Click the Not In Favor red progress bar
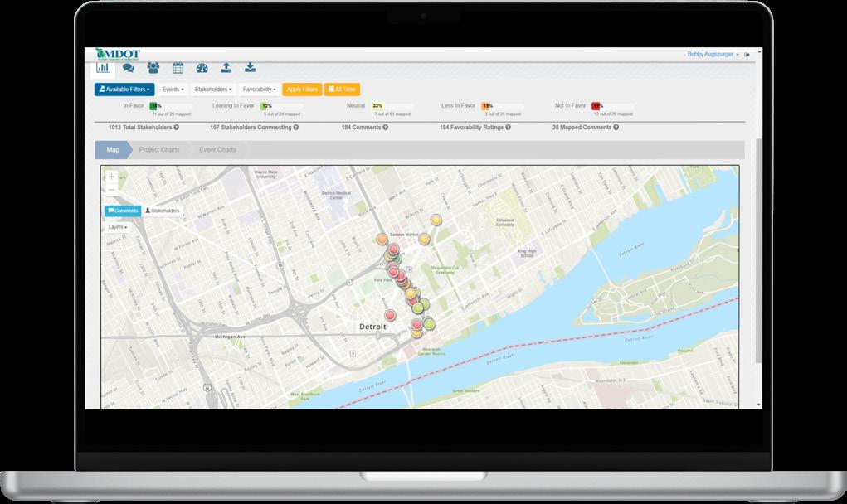 point(612,106)
